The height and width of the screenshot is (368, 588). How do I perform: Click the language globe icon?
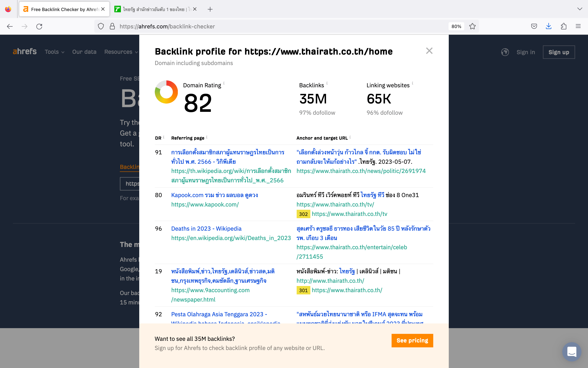(x=505, y=52)
